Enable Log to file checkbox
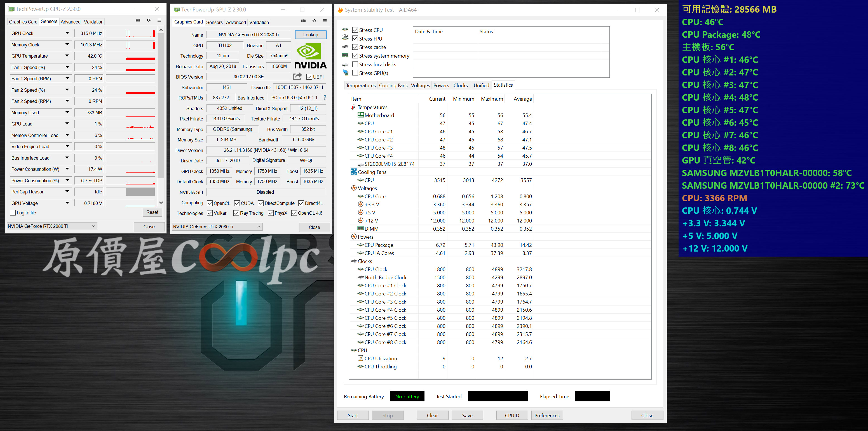Screen dimensions: 868x431 [x=13, y=213]
